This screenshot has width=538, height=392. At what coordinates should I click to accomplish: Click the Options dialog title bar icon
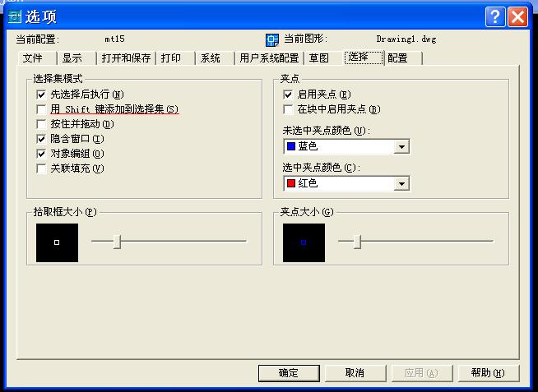[x=15, y=16]
